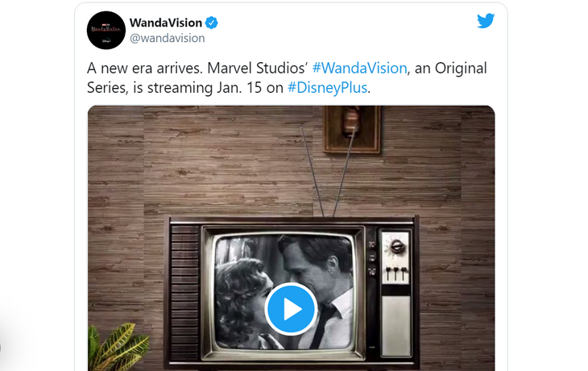The height and width of the screenshot is (371, 588).
Task: Click the three slider switches on TV panel
Action: coord(395,273)
